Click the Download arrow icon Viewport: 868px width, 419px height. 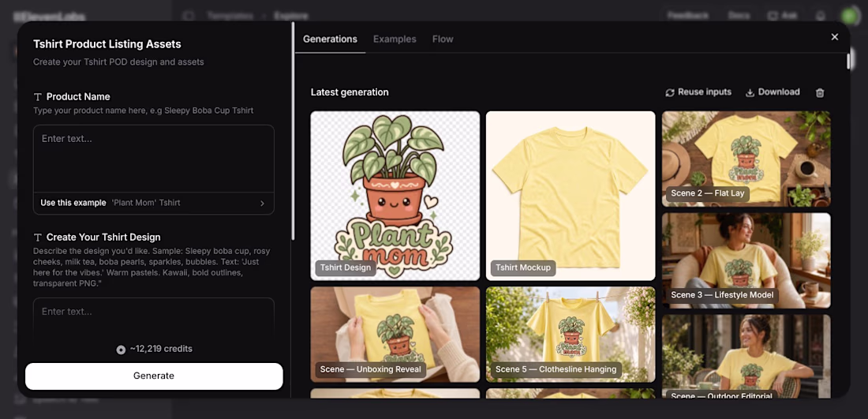750,92
